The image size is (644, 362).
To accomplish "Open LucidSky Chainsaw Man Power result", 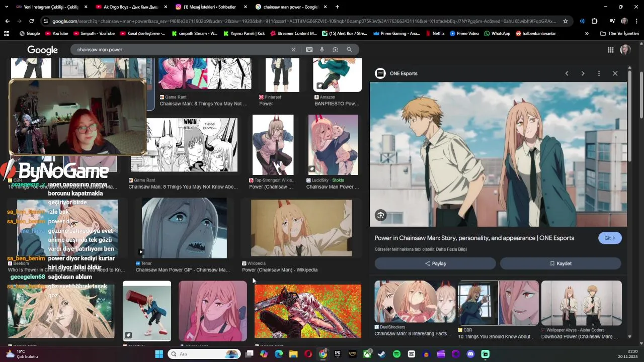I will (333, 145).
